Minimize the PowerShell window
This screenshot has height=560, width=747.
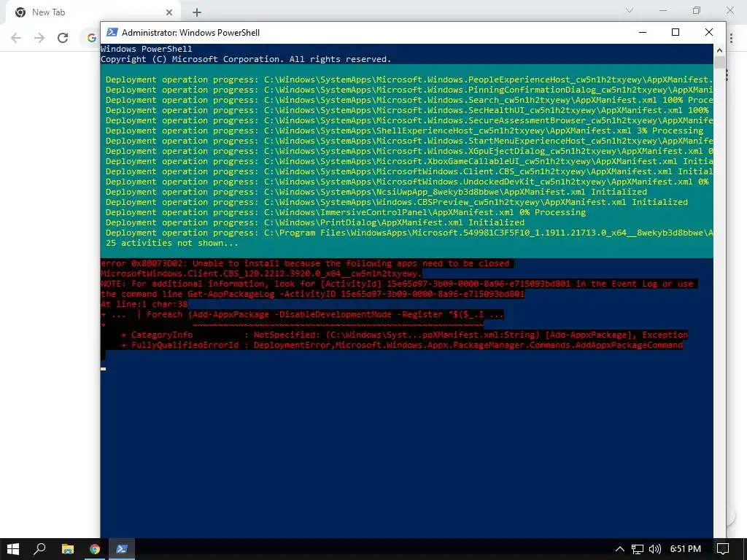(x=643, y=32)
